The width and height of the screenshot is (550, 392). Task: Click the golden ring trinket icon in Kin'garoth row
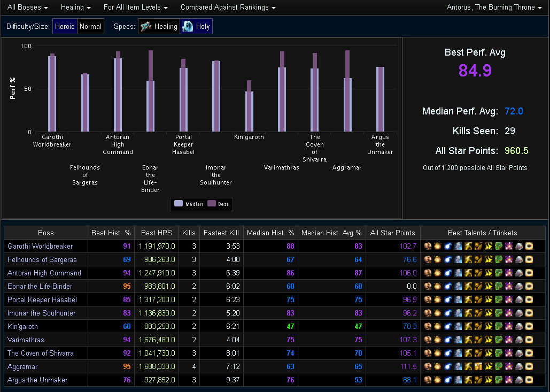529,327
